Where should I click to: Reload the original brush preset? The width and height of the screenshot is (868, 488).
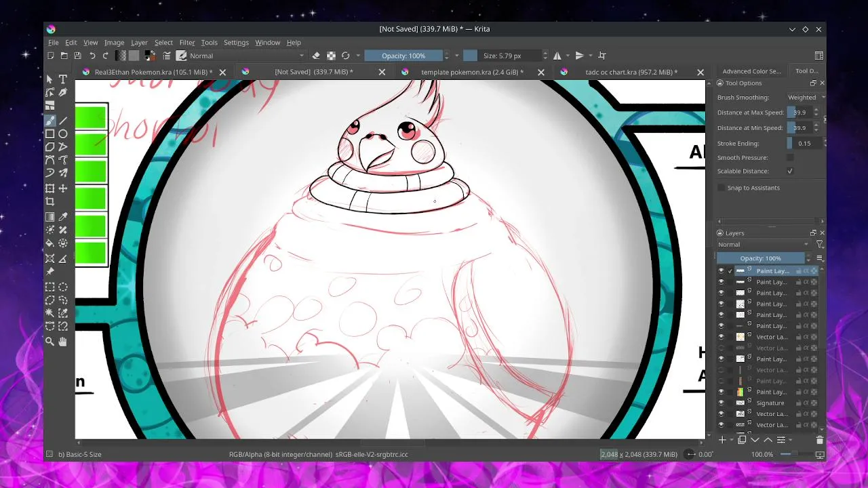tap(345, 56)
